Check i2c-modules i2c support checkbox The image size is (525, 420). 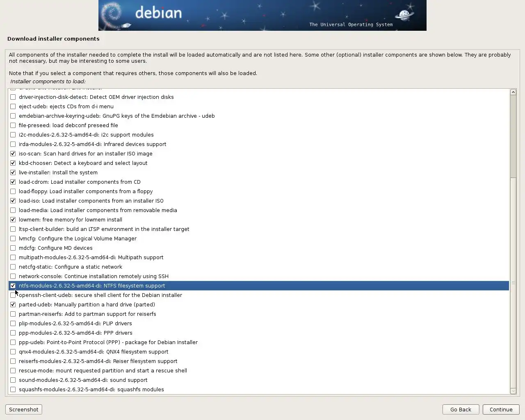click(x=13, y=135)
